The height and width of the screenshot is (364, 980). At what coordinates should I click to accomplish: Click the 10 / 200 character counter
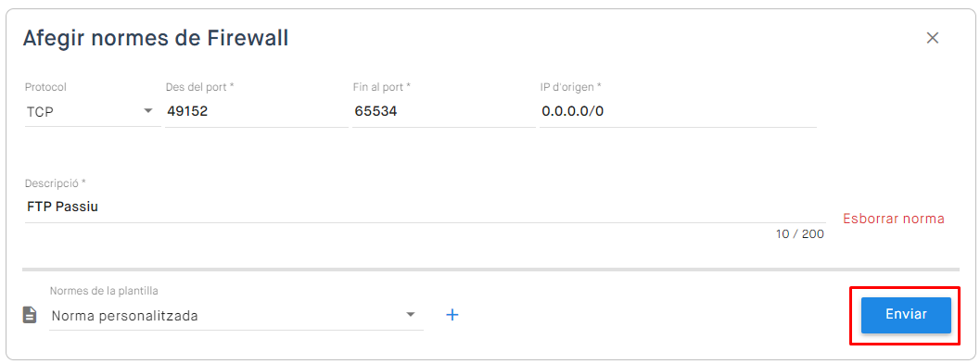(799, 234)
